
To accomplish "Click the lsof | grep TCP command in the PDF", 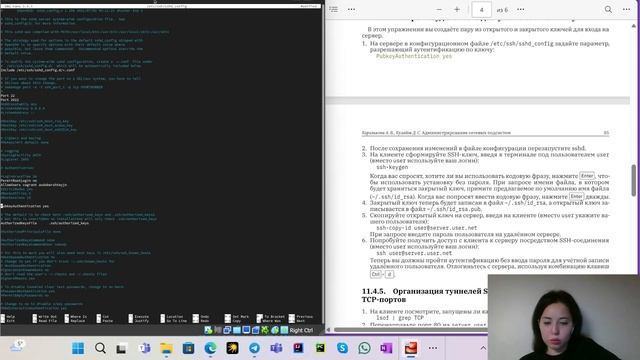I will 400,318.
